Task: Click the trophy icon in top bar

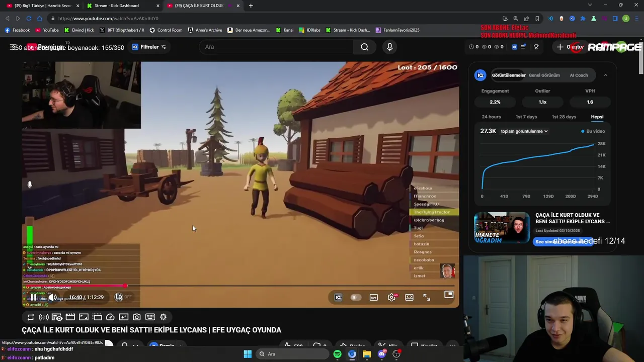Action: point(536,47)
